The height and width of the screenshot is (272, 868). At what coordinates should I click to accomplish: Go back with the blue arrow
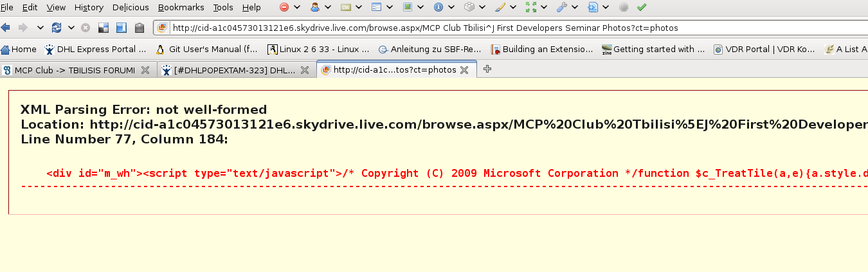click(x=6, y=28)
